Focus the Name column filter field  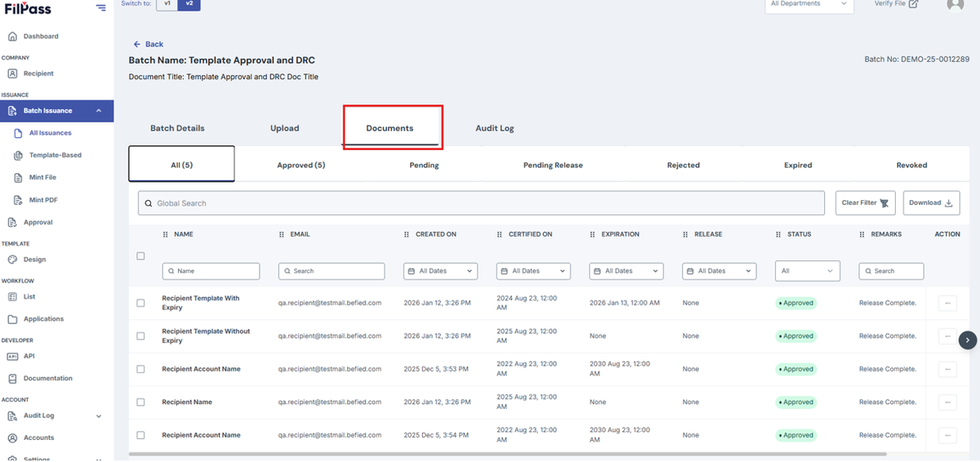point(211,271)
